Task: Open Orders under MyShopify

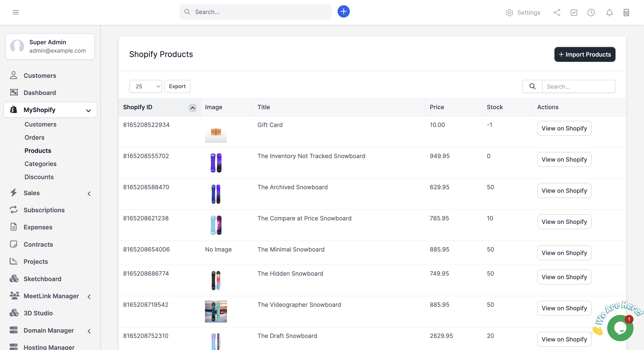Action: 35,137
